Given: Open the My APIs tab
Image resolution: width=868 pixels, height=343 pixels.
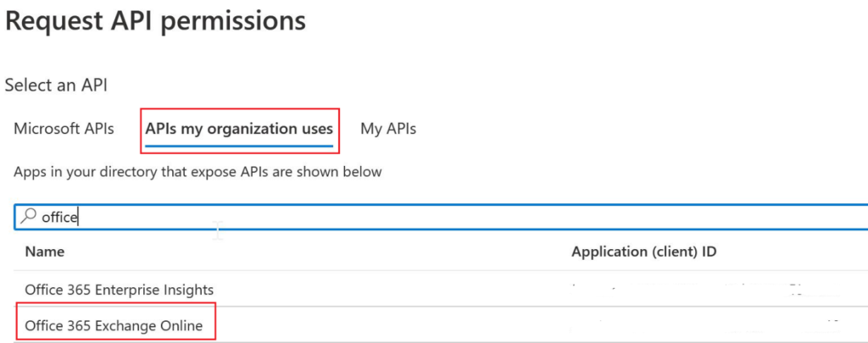Looking at the screenshot, I should click(388, 129).
